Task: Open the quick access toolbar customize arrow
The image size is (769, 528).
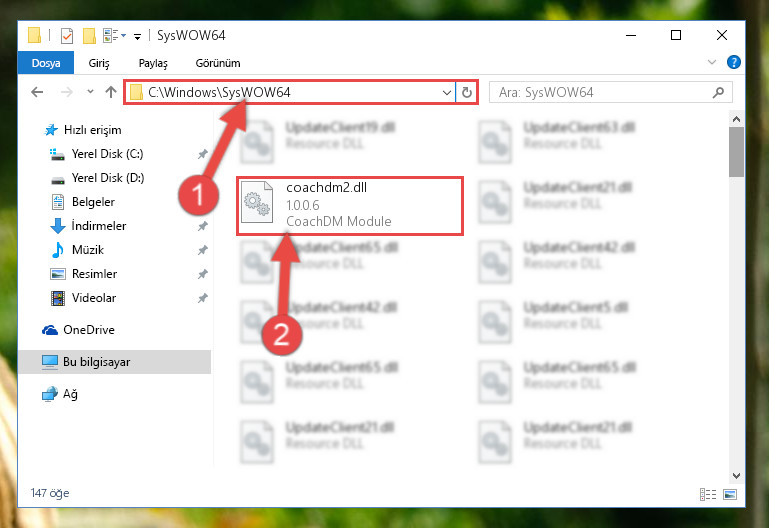Action: pos(138,36)
